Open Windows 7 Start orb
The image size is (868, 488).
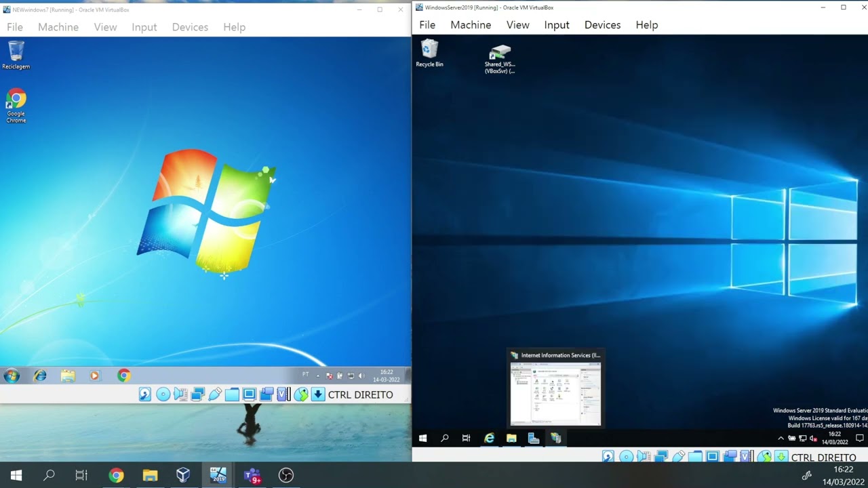click(12, 375)
